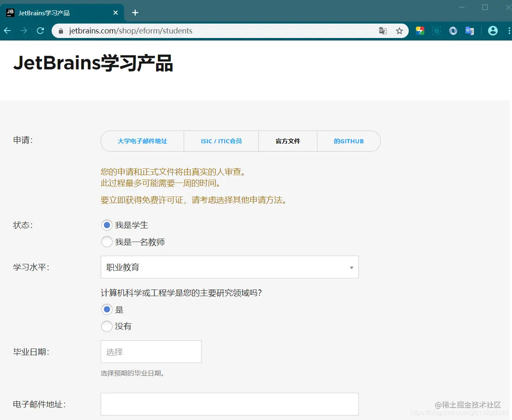Select the 我是一名教师 radio button
The image size is (512, 420).
pos(107,242)
